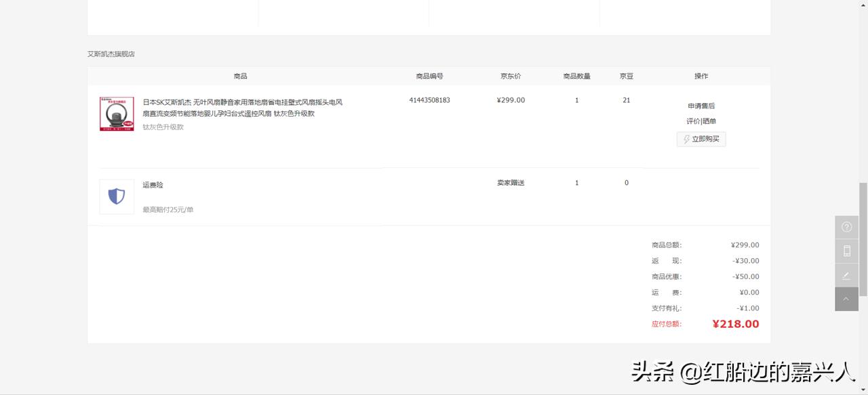Open the 申请售后 after-sales link
The image size is (868, 395).
coord(701,106)
